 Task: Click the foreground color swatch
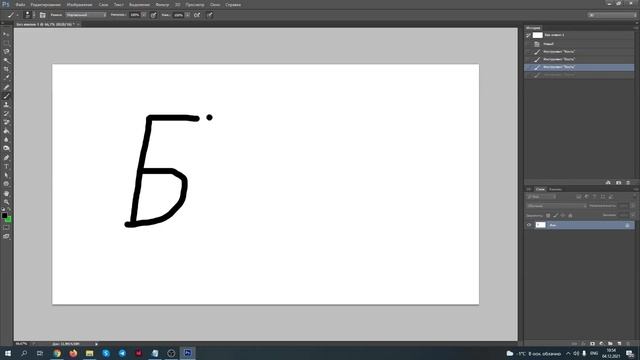coord(4,215)
